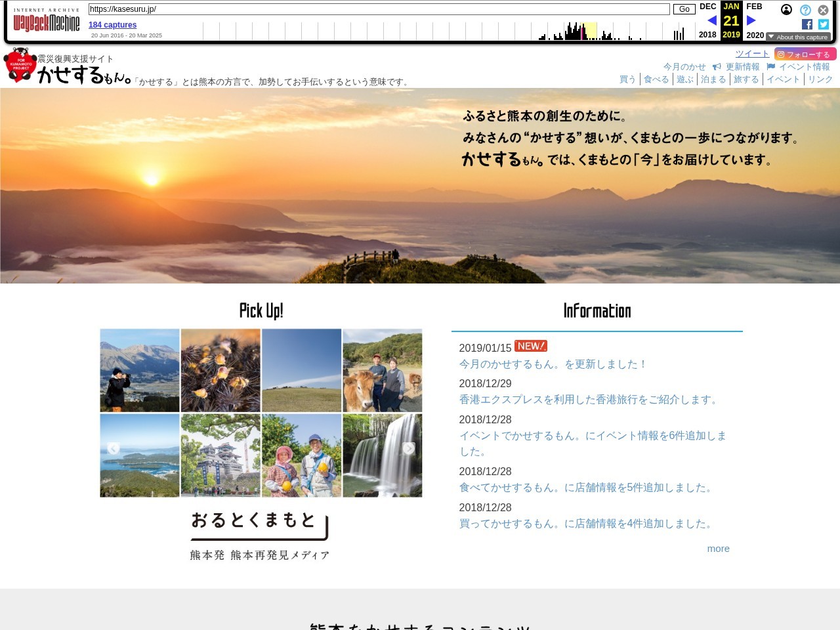
Task: Close the Wayback Machine toolbar
Action: pyautogui.click(x=823, y=10)
